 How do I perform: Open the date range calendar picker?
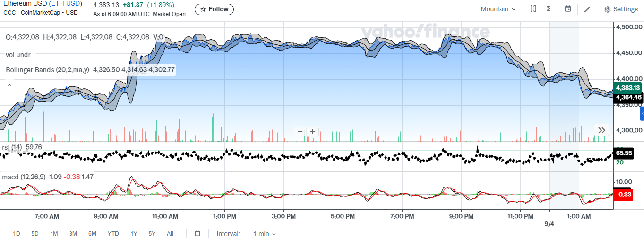pyautogui.click(x=197, y=233)
